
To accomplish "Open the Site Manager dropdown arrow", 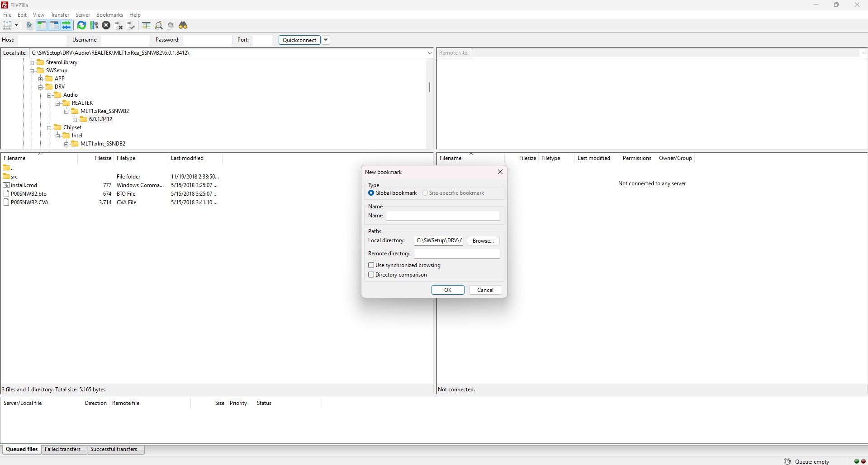I will click(16, 25).
